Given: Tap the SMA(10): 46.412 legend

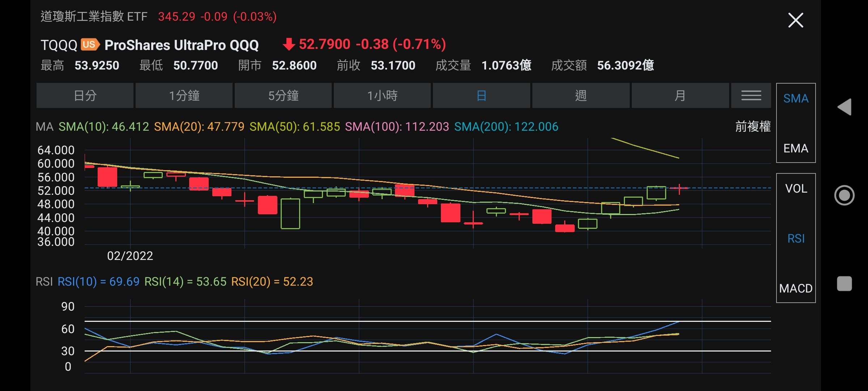Looking at the screenshot, I should (x=104, y=127).
